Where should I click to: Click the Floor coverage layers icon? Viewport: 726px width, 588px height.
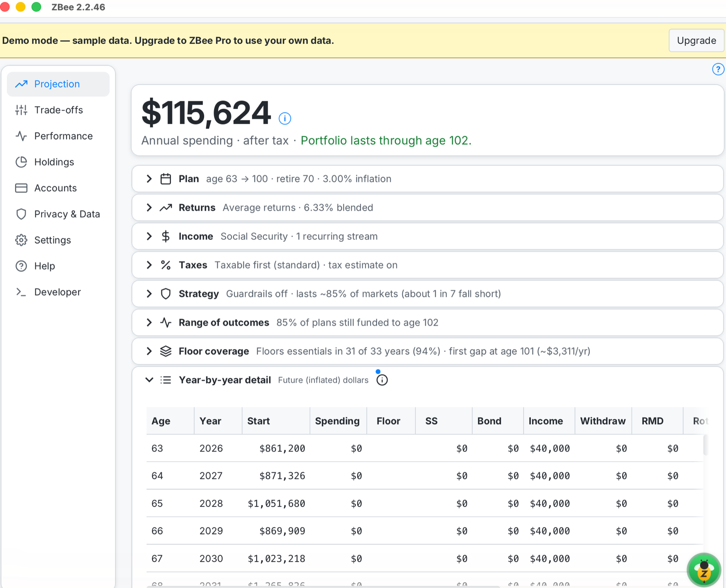(166, 351)
